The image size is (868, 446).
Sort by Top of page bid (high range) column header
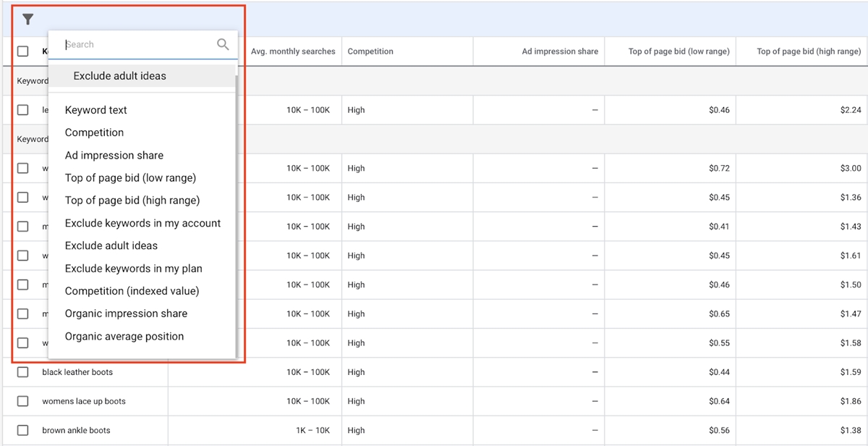click(x=809, y=51)
